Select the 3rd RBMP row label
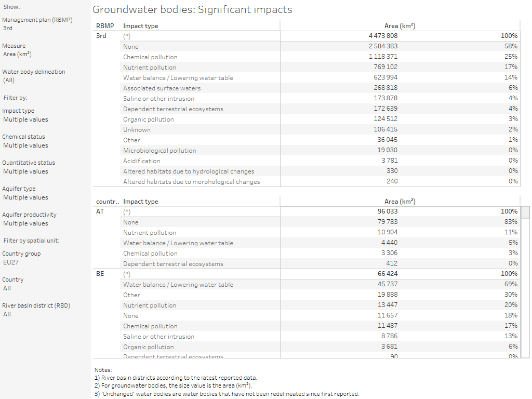The height and width of the screenshot is (399, 532). [101, 36]
